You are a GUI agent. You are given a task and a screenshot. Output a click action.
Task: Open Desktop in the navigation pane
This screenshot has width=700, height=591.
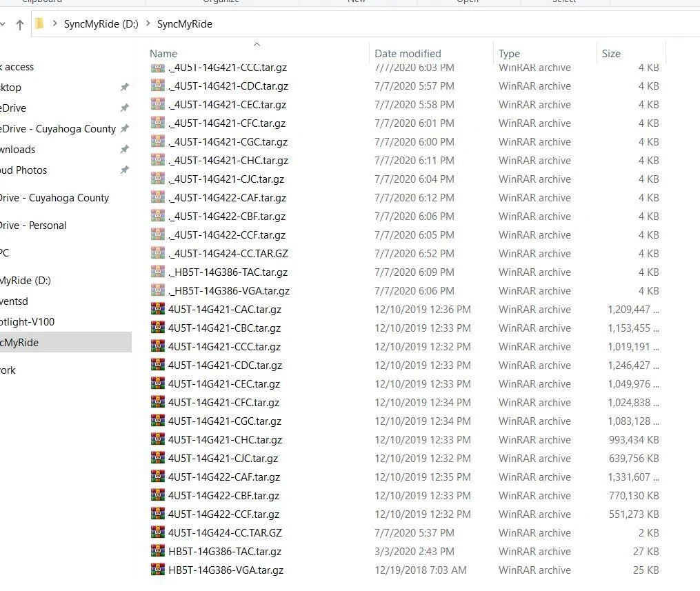pos(11,88)
